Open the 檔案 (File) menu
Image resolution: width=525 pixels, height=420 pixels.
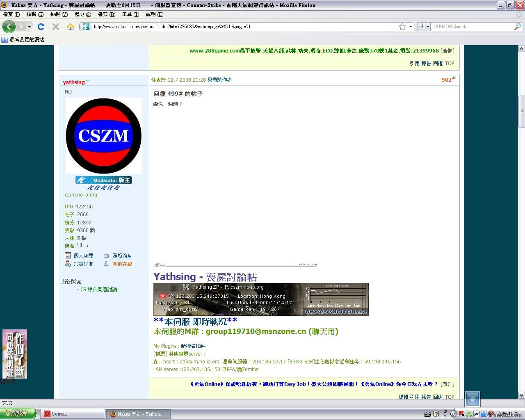point(11,14)
